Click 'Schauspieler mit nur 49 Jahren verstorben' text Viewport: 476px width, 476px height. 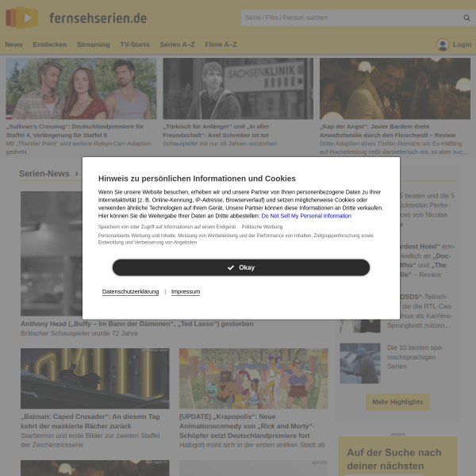[220, 144]
